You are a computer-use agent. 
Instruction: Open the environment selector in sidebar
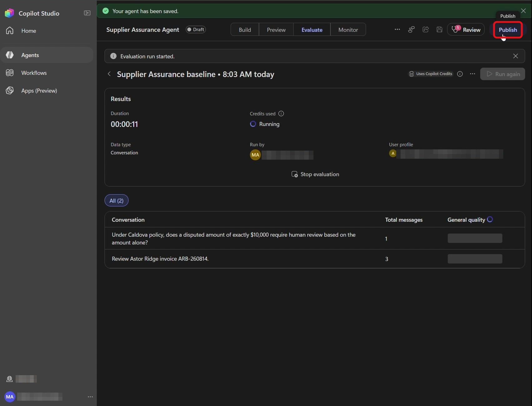(x=21, y=379)
